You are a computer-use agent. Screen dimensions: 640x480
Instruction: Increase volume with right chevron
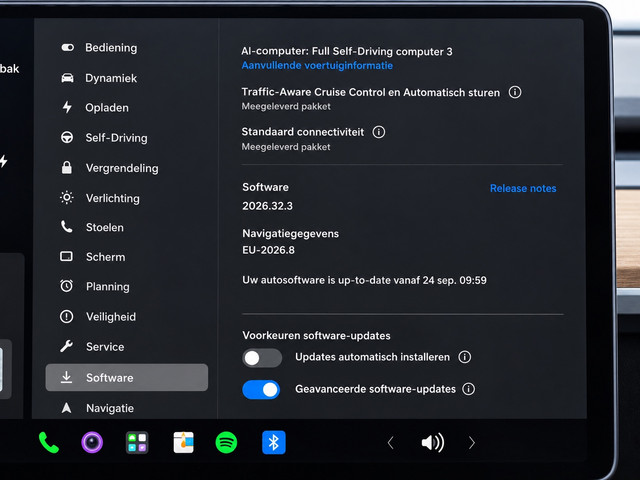(472, 443)
